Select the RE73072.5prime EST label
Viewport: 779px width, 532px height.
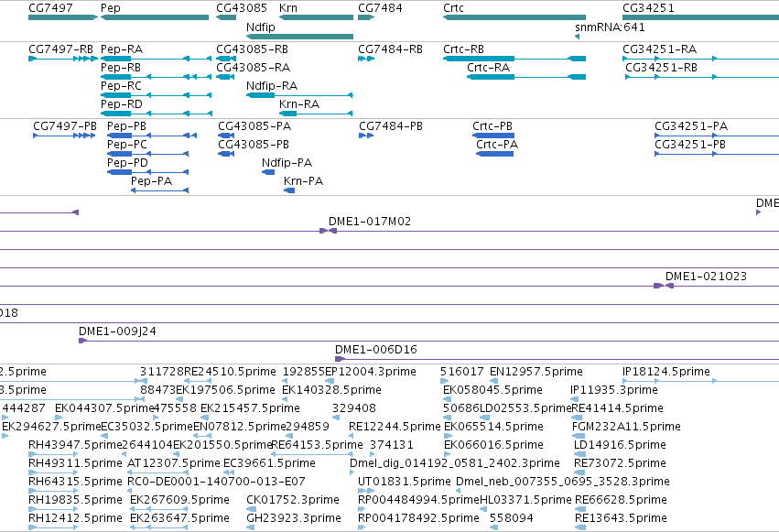click(x=620, y=463)
